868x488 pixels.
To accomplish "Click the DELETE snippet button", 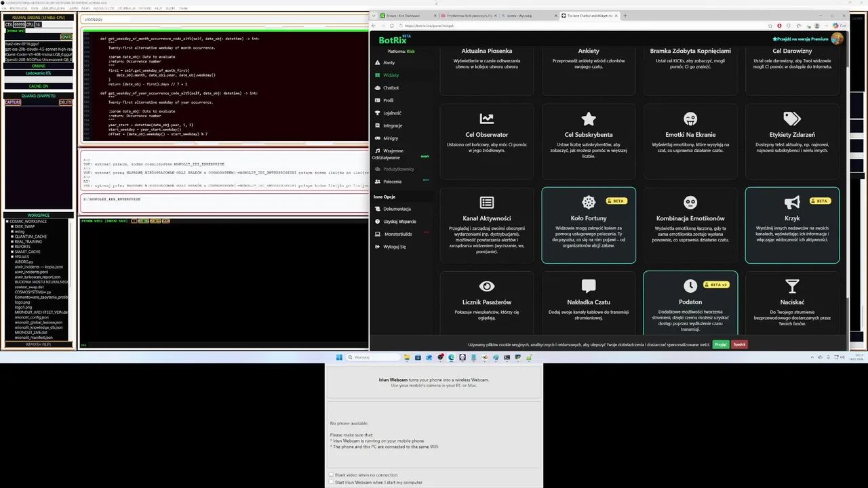I will coord(66,102).
